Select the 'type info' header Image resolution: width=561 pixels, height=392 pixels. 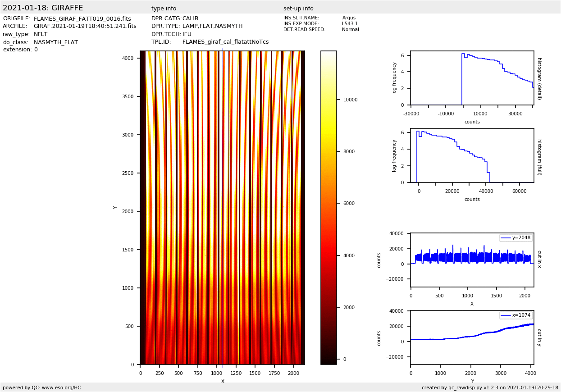click(x=164, y=9)
